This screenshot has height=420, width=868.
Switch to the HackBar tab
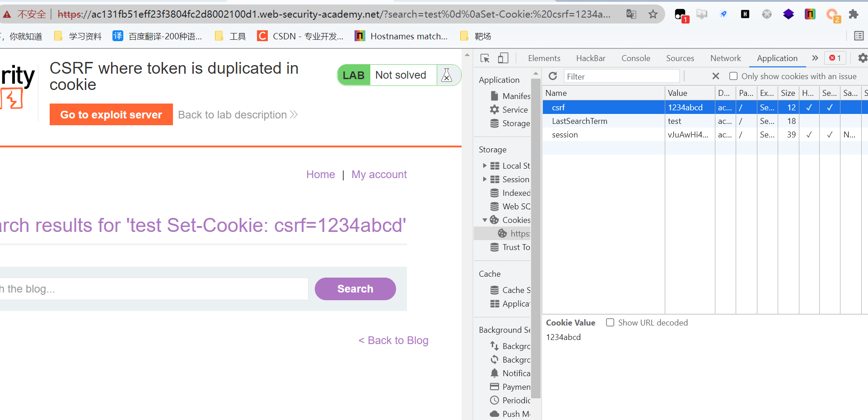coord(591,58)
